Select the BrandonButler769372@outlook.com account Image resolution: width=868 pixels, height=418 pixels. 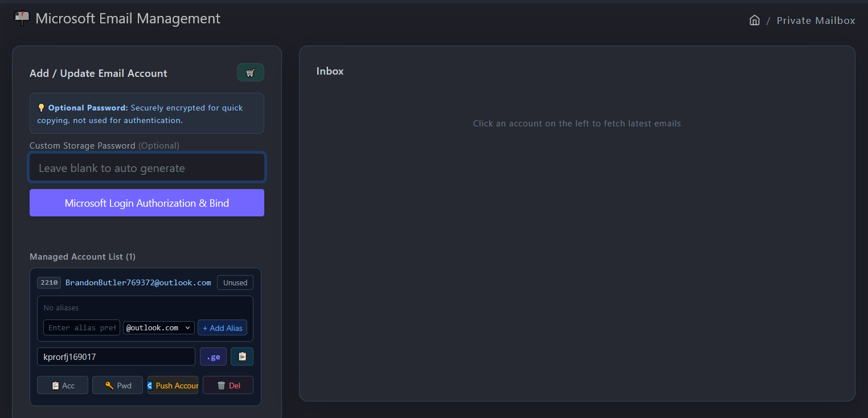click(138, 282)
